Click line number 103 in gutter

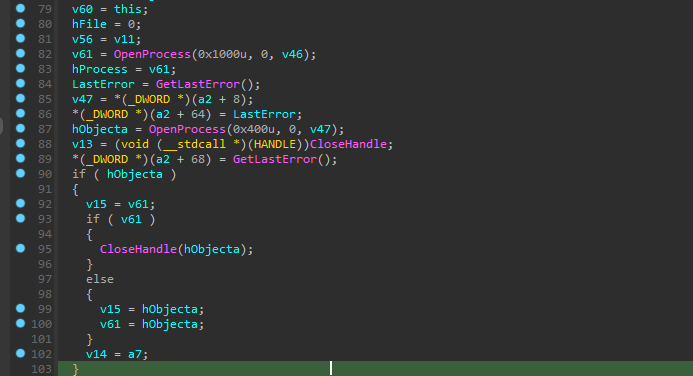42,369
